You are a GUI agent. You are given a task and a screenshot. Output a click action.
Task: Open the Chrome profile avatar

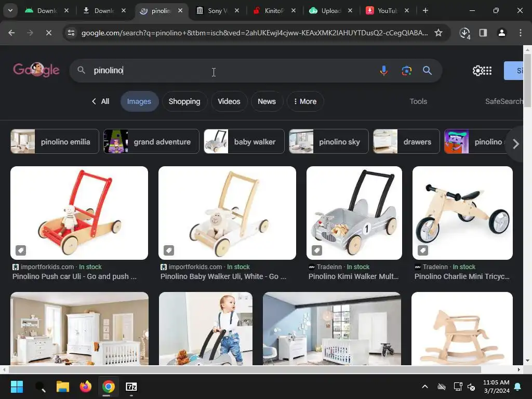(501, 33)
